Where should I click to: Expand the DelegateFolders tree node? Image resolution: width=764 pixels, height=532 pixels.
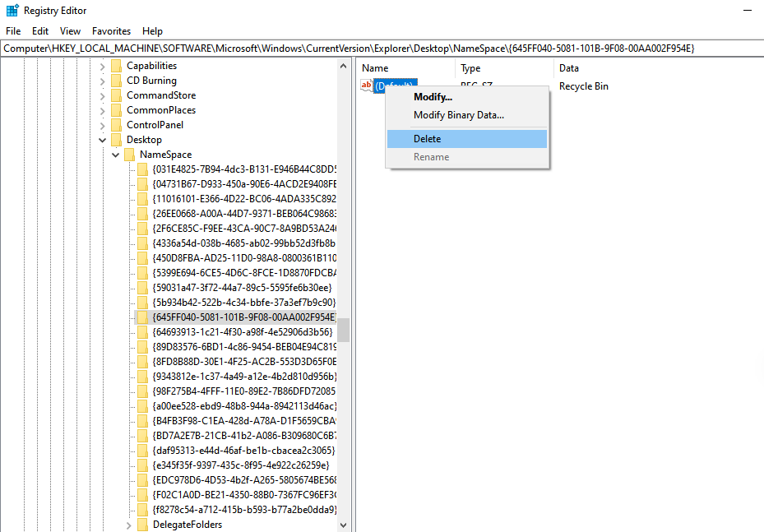click(x=128, y=524)
